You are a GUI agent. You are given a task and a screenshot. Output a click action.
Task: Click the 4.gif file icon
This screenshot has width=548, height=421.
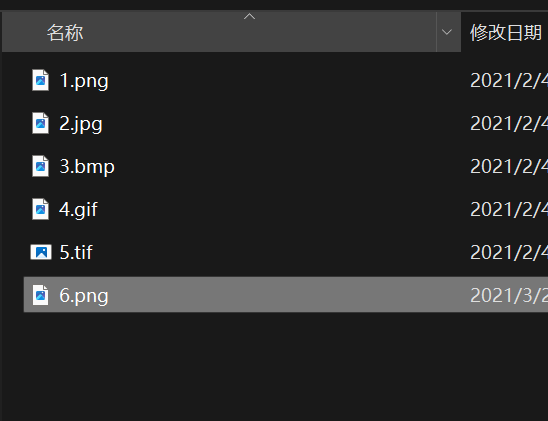tap(41, 209)
